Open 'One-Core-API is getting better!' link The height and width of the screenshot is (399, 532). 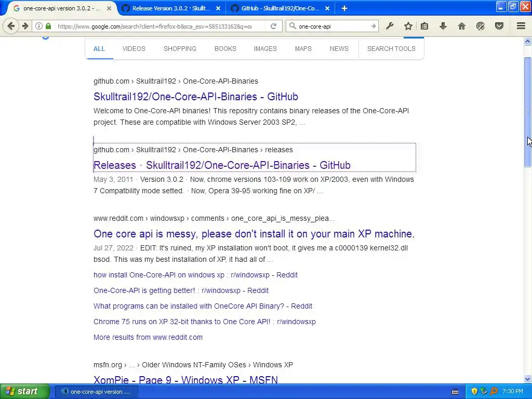pyautogui.click(x=181, y=291)
